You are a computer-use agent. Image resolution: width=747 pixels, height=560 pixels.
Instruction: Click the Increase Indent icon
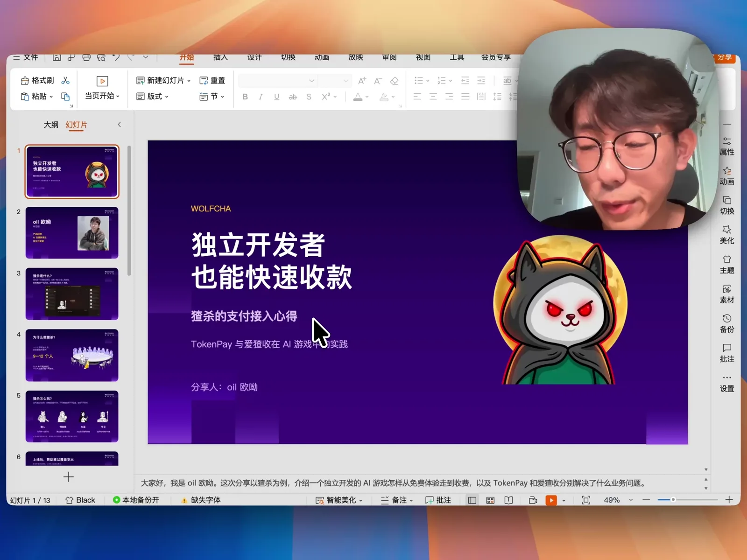coord(481,81)
